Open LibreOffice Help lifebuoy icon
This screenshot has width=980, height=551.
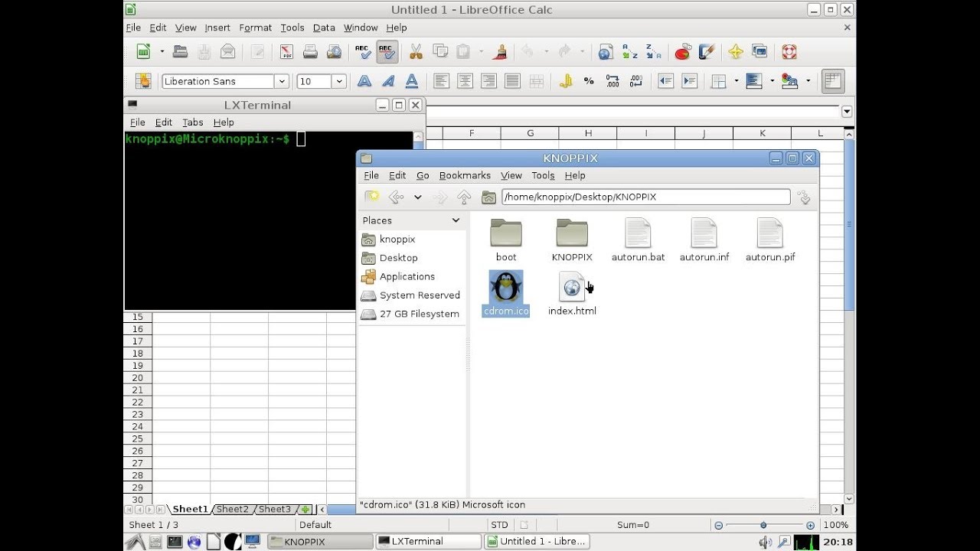(789, 52)
